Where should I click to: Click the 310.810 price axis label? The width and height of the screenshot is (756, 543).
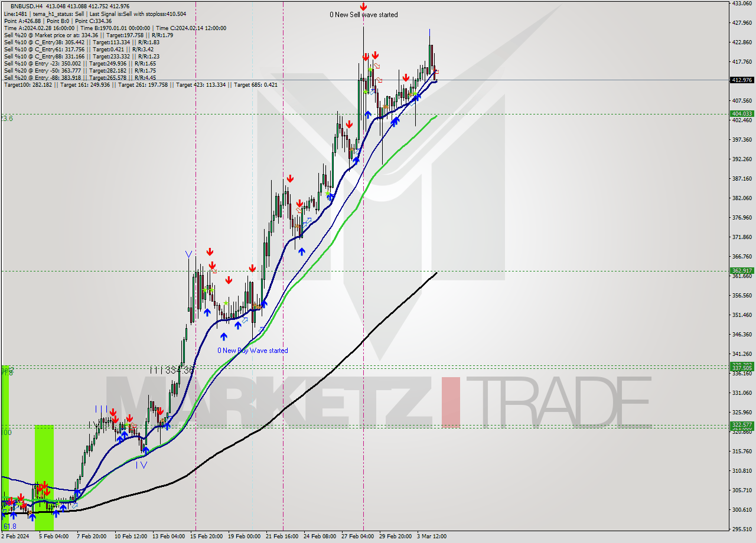pos(742,470)
